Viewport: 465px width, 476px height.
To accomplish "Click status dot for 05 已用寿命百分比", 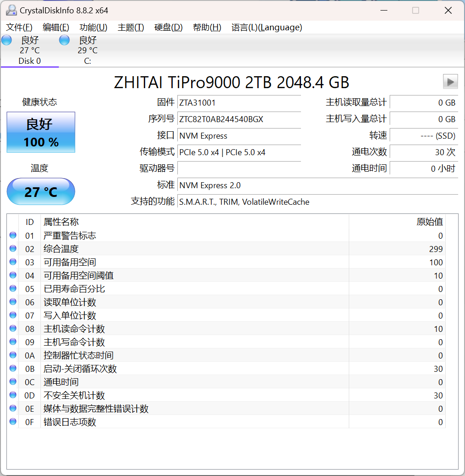I will pyautogui.click(x=13, y=288).
